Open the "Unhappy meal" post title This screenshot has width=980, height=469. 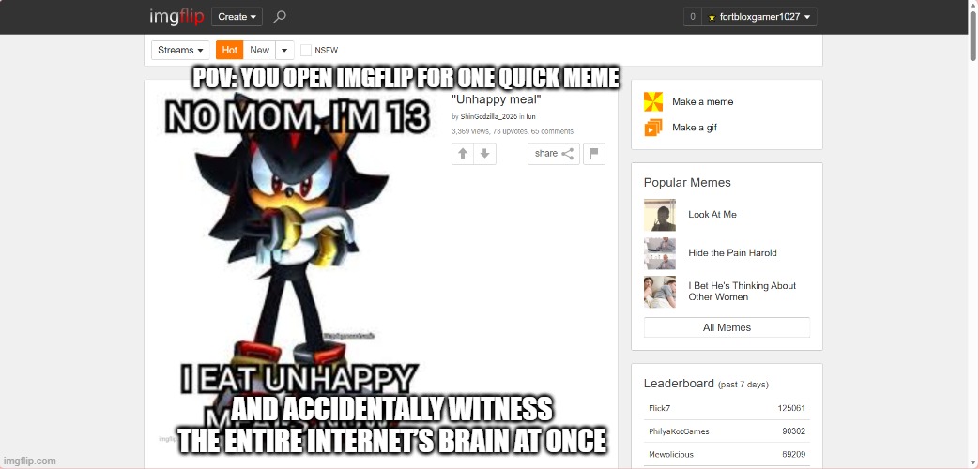coord(496,98)
